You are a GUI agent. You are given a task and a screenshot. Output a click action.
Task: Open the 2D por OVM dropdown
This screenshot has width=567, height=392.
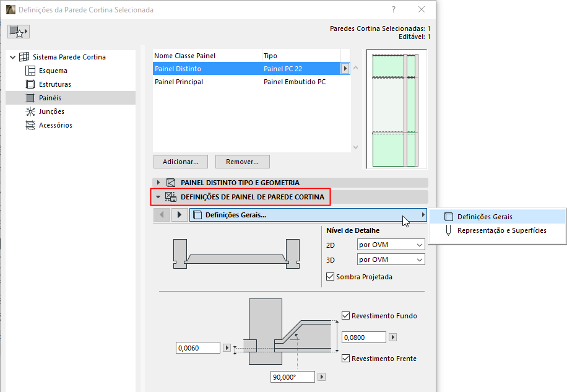coord(390,245)
